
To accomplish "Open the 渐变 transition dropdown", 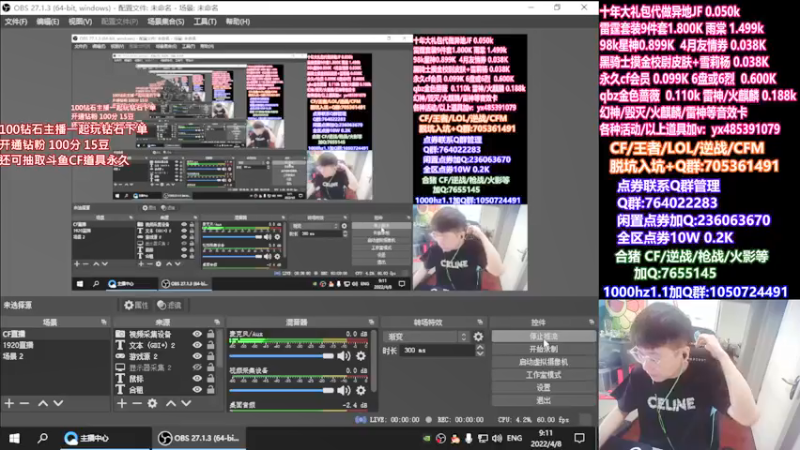I will point(426,337).
